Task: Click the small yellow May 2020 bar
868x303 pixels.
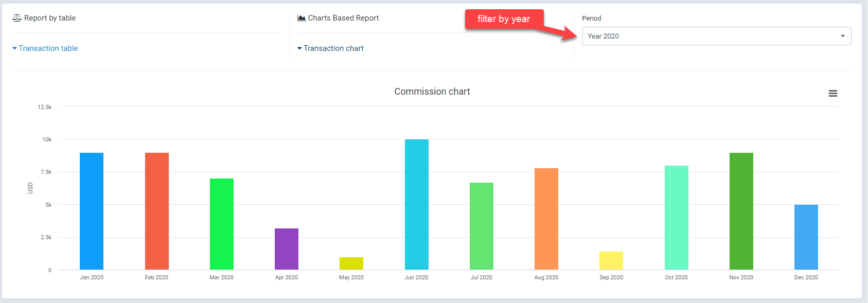Action: coord(351,263)
